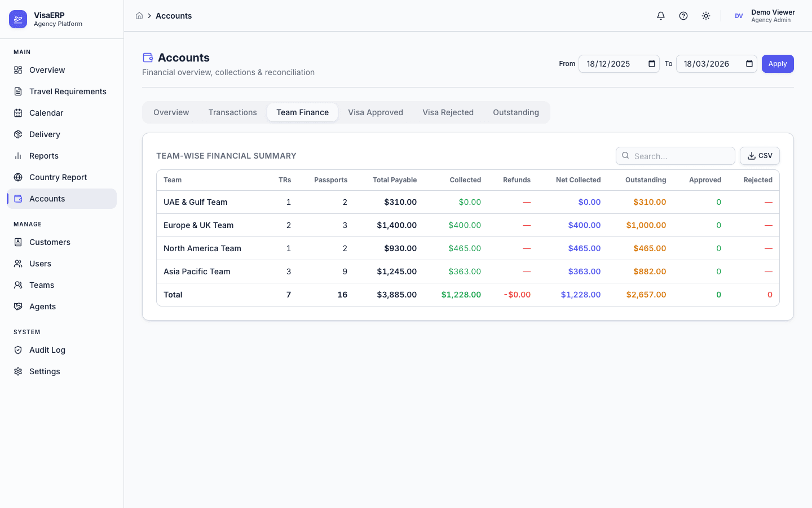The width and height of the screenshot is (812, 508).
Task: Click the Demo Viewer account avatar
Action: (x=739, y=16)
